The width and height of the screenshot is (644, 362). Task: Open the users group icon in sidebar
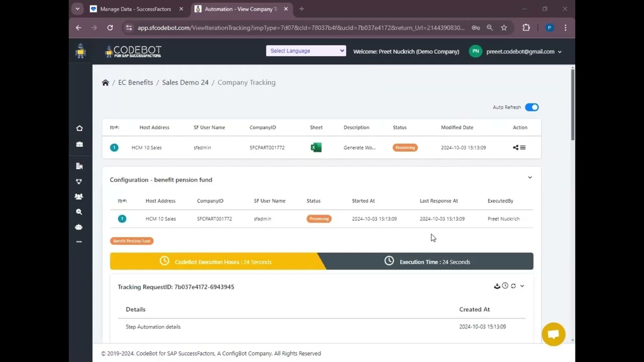pyautogui.click(x=79, y=197)
